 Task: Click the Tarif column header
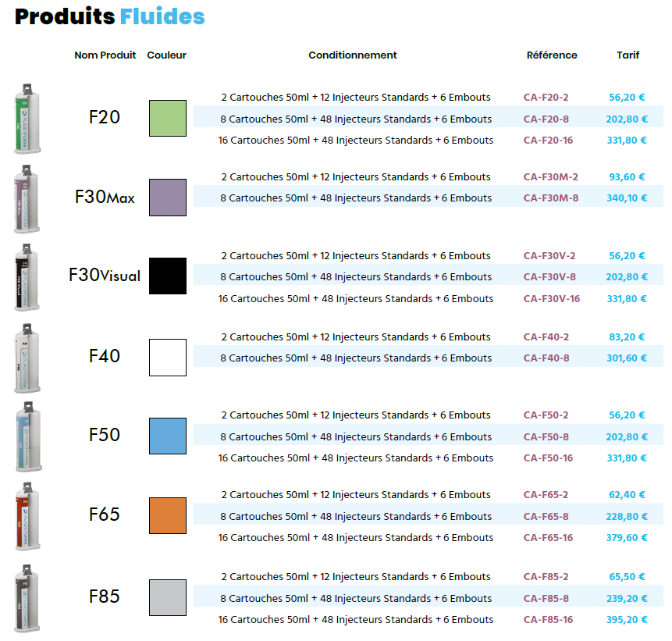(628, 55)
